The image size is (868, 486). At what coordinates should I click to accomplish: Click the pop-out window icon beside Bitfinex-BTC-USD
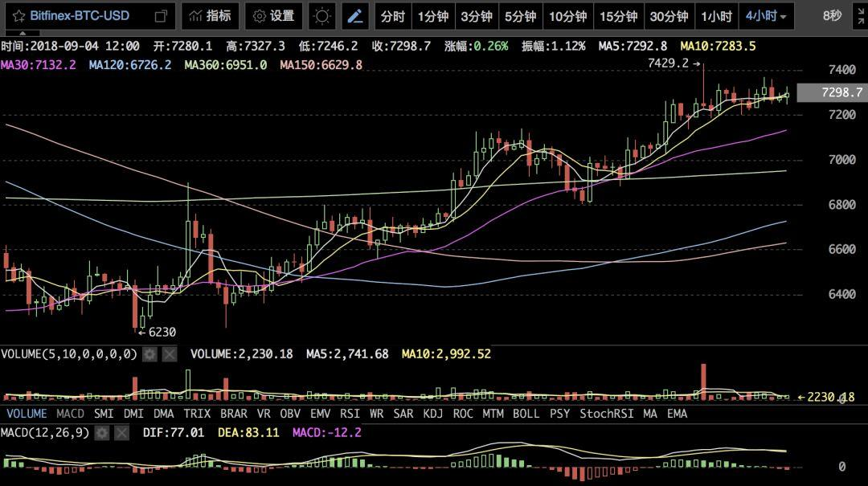(162, 16)
